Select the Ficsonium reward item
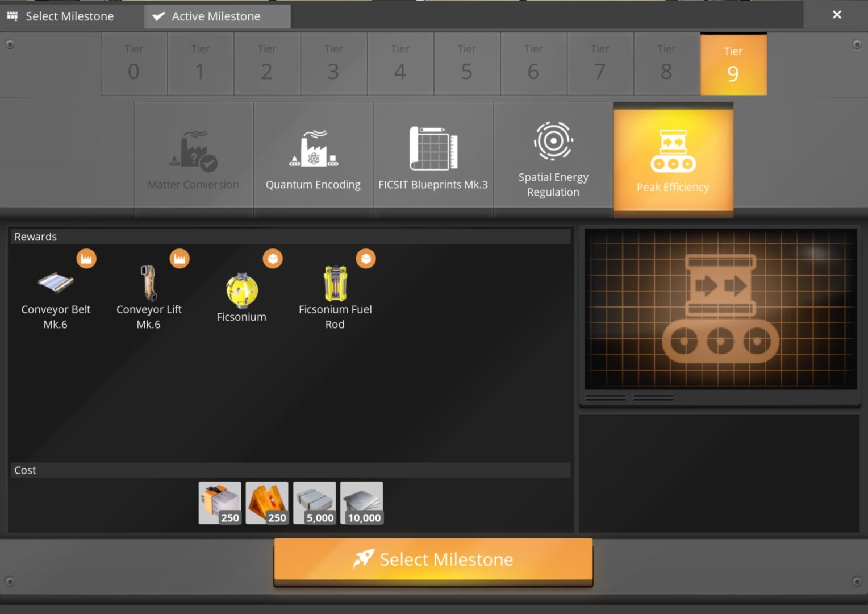 [x=242, y=290]
